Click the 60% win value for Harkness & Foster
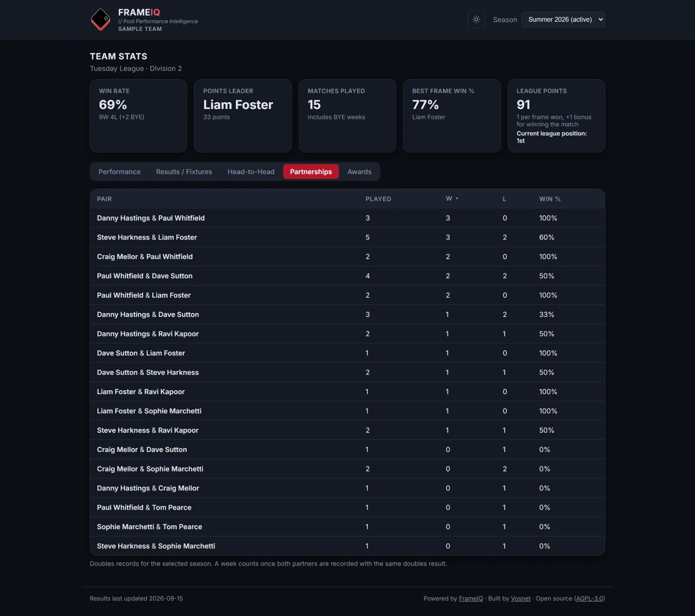695x616 pixels. pos(546,237)
